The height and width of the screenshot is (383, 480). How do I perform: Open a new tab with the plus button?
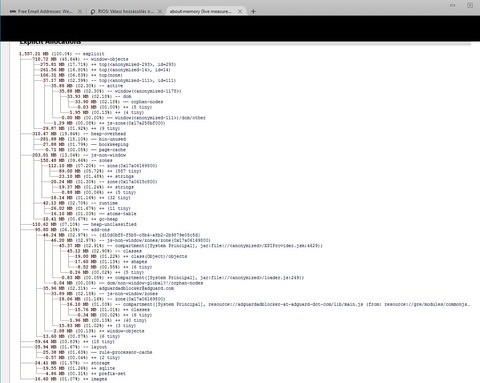[253, 11]
